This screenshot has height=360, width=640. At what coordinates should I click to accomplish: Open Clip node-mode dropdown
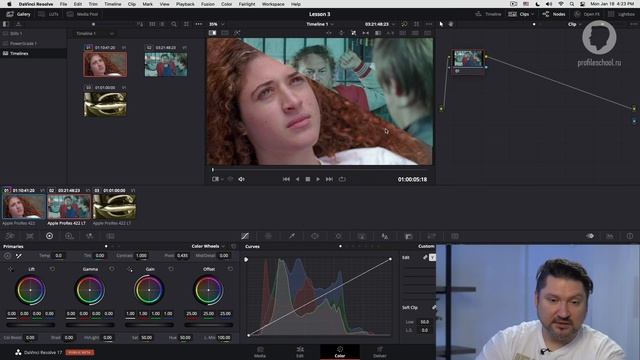574,24
